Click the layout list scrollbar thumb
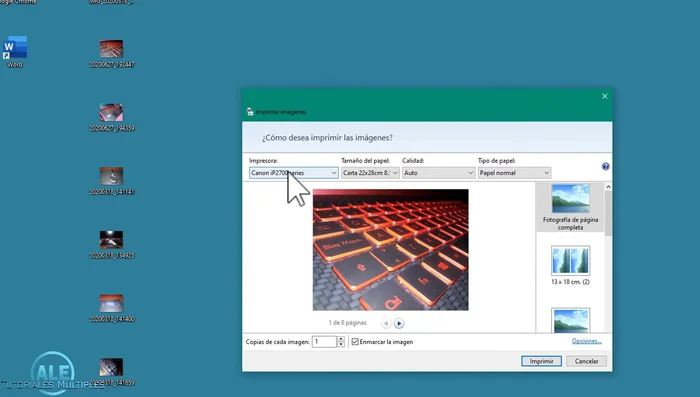 [x=608, y=213]
